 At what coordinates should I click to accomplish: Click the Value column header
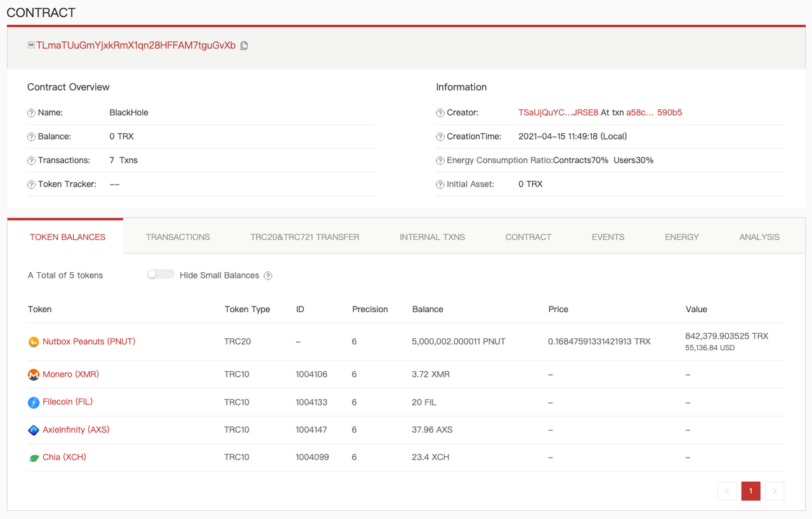(696, 309)
